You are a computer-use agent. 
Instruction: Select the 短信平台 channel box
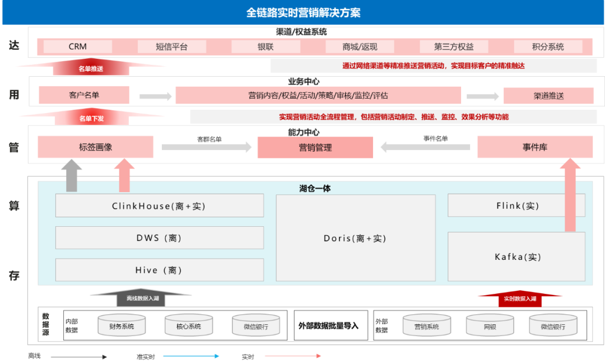[172, 46]
